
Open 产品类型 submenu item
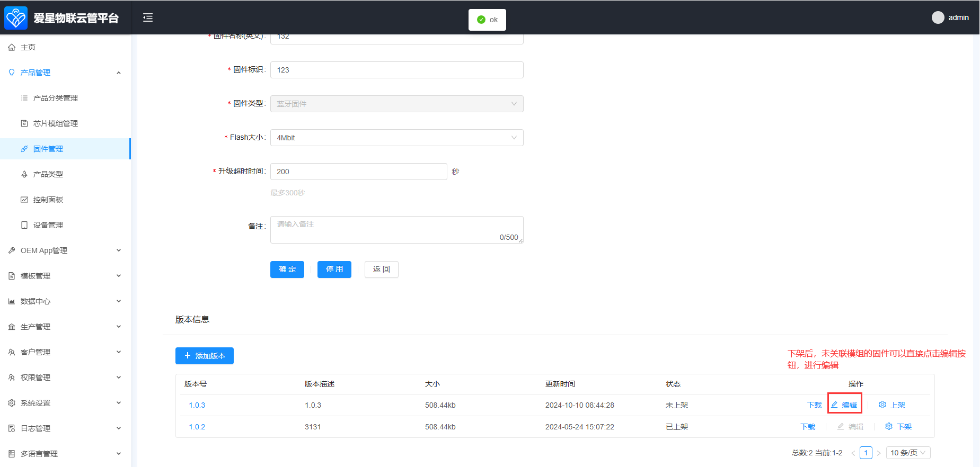click(x=65, y=174)
